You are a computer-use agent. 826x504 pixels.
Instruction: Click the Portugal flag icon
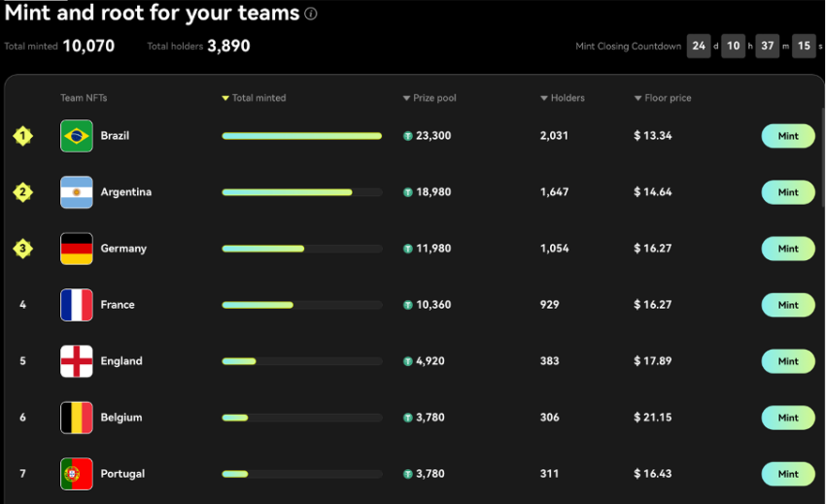77,474
